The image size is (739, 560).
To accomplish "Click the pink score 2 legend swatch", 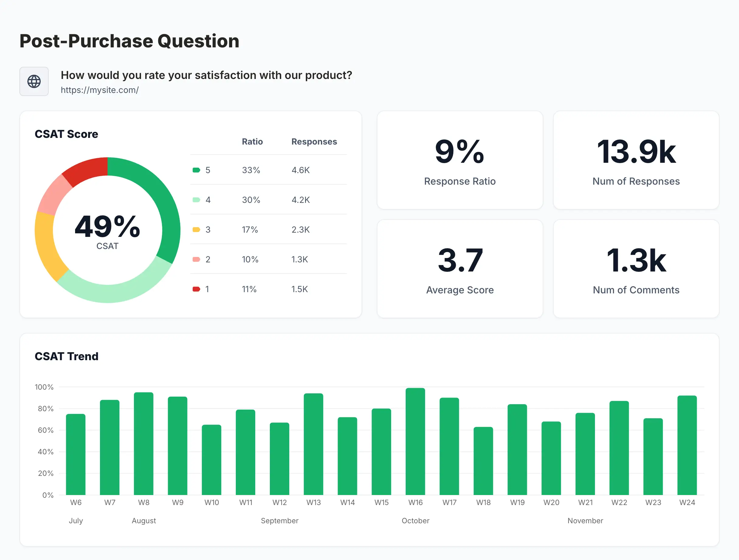I will [x=196, y=259].
